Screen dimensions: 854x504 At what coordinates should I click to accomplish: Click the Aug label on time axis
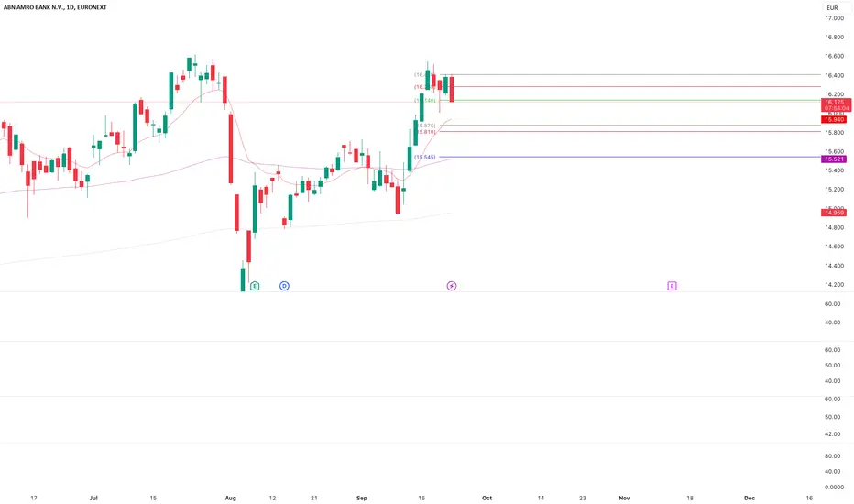tap(230, 498)
